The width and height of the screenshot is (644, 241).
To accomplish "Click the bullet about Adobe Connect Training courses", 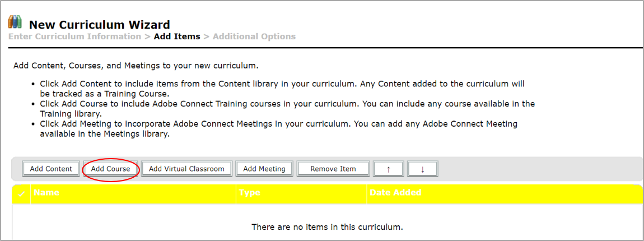I will pos(287,109).
